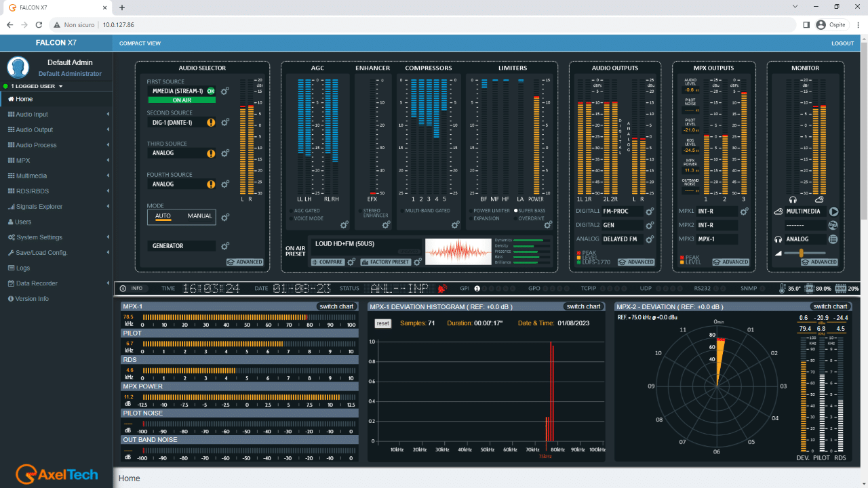Click the COMPARE preset button
868x488 pixels.
(x=328, y=262)
